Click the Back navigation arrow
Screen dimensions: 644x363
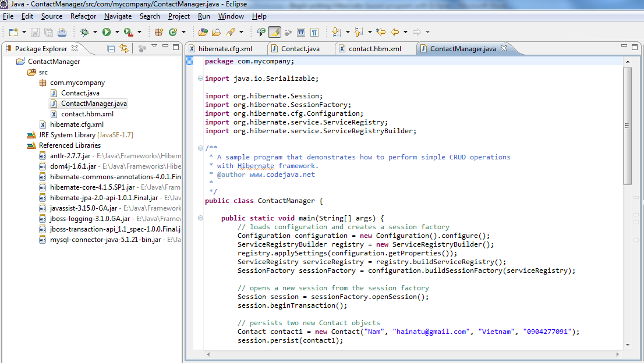point(395,32)
